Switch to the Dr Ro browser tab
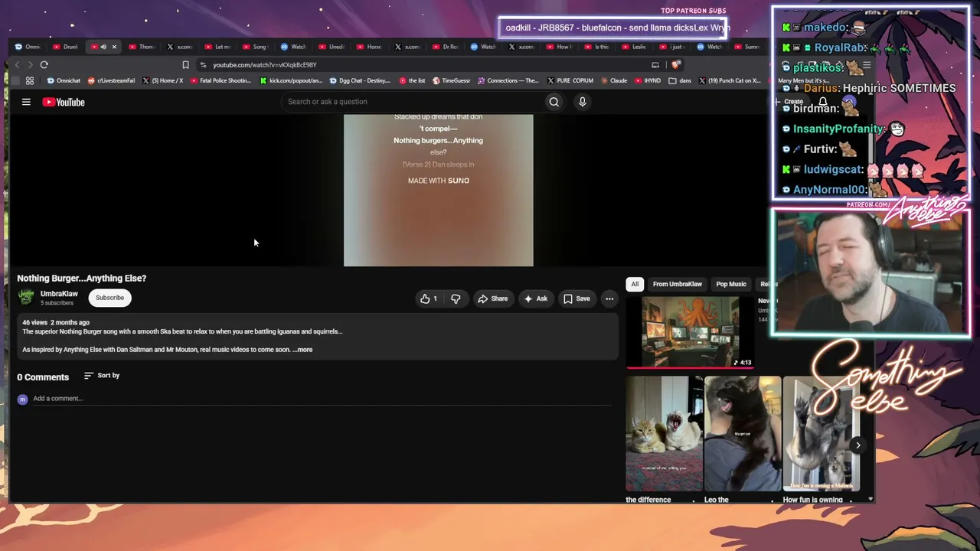Image resolution: width=980 pixels, height=551 pixels. [x=446, y=47]
